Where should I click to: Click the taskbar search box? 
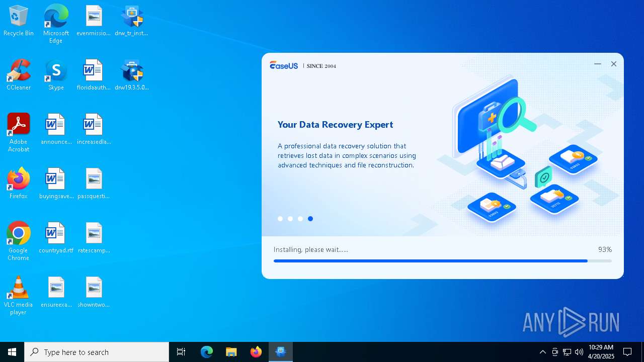[x=97, y=352]
